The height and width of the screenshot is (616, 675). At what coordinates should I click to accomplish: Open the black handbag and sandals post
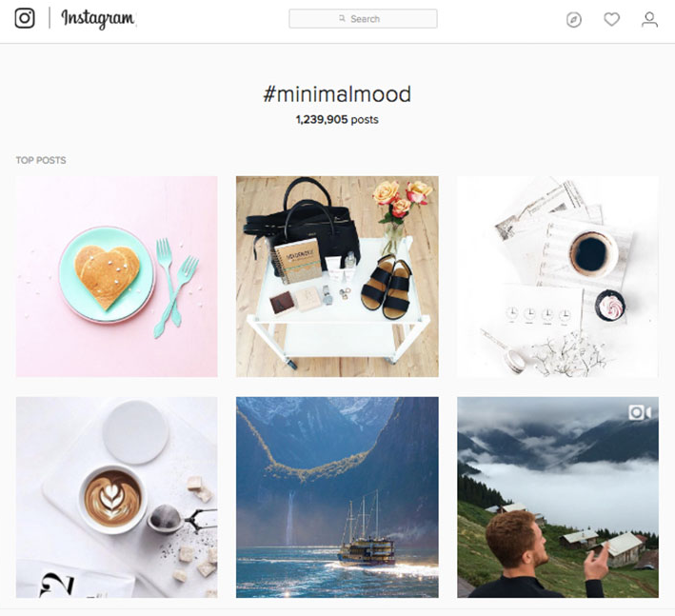coord(337,276)
